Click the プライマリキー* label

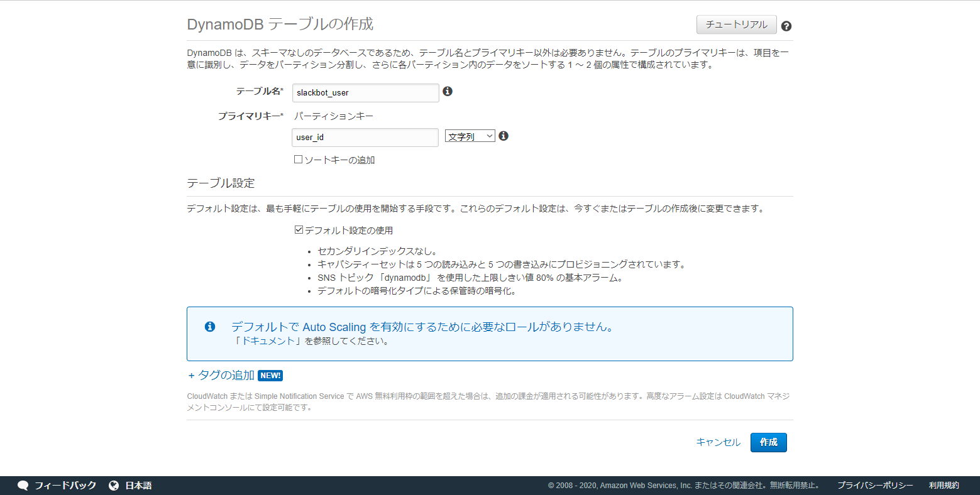[x=251, y=116]
